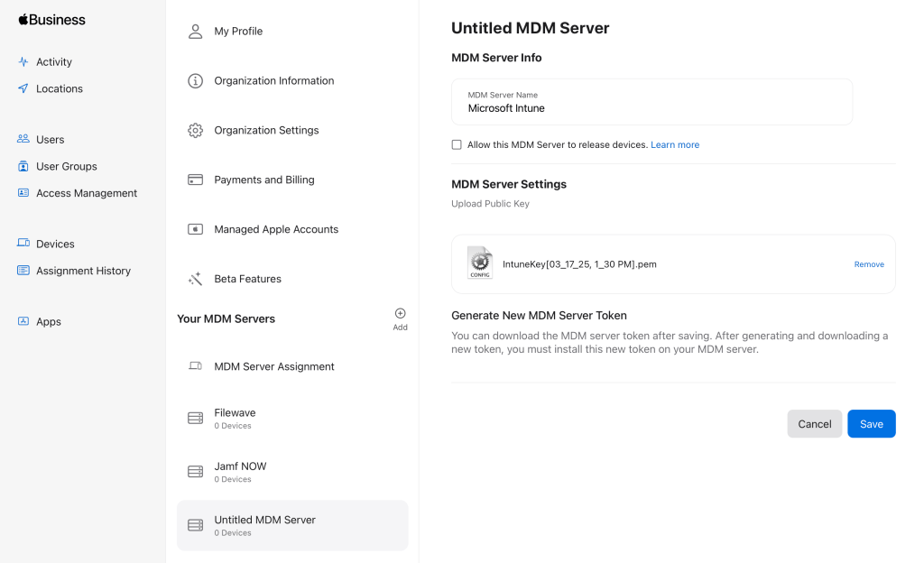Click the IntuneKey .pem config file icon

pos(480,263)
